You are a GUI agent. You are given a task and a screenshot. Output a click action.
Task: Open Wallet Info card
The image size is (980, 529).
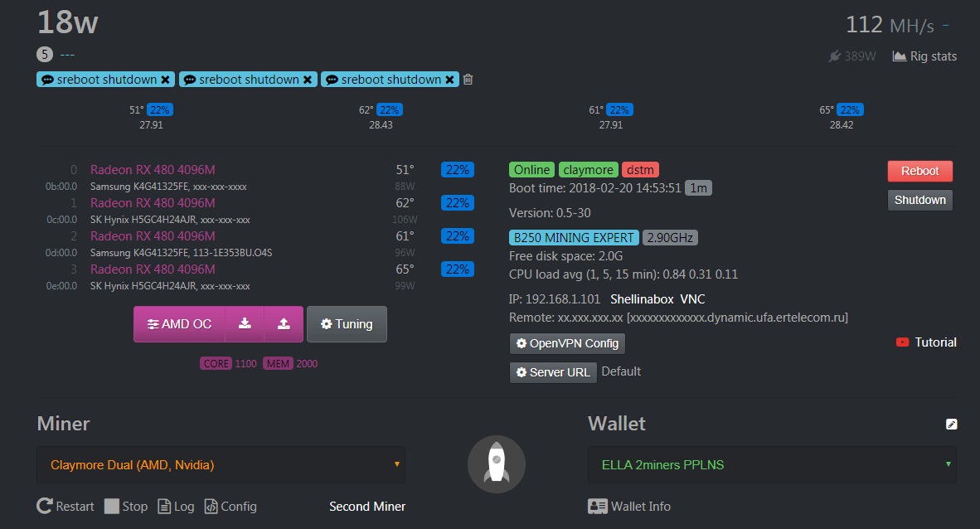(x=629, y=507)
